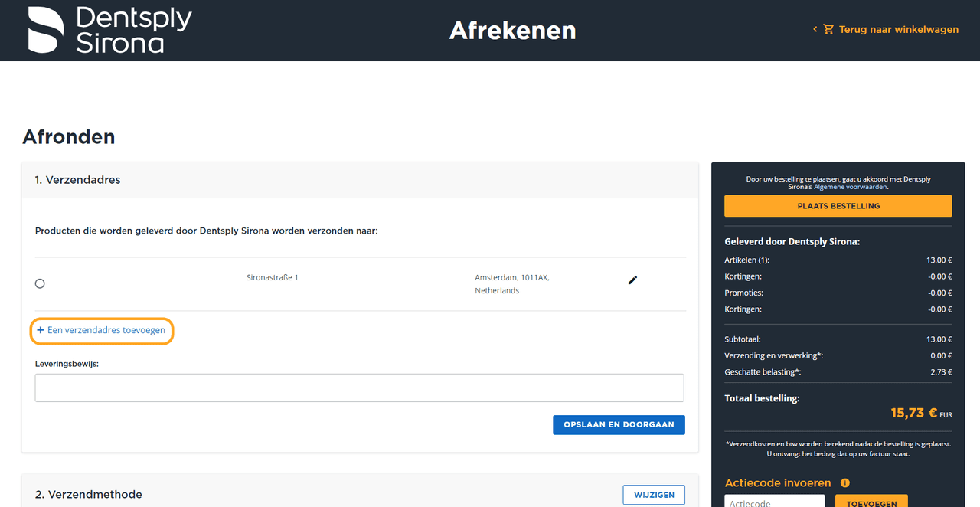Click 'Een verzendadres toevoegen' link text
This screenshot has height=507, width=980.
tap(106, 330)
